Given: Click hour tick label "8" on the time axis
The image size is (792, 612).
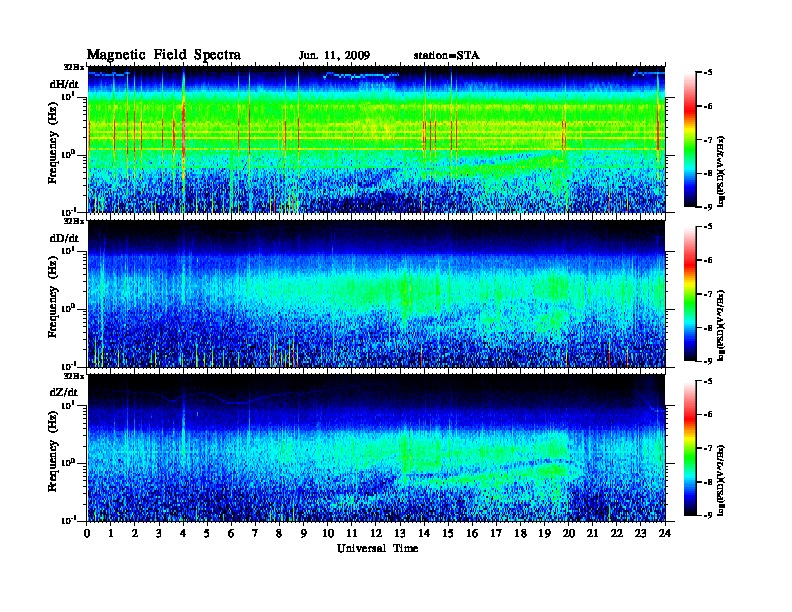Looking at the screenshot, I should click(x=279, y=533).
